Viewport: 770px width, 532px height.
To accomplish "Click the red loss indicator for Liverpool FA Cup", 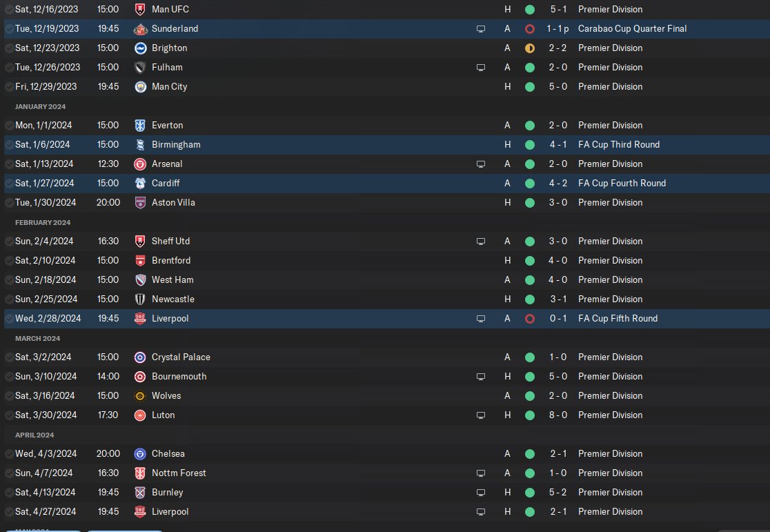I will pyautogui.click(x=530, y=319).
